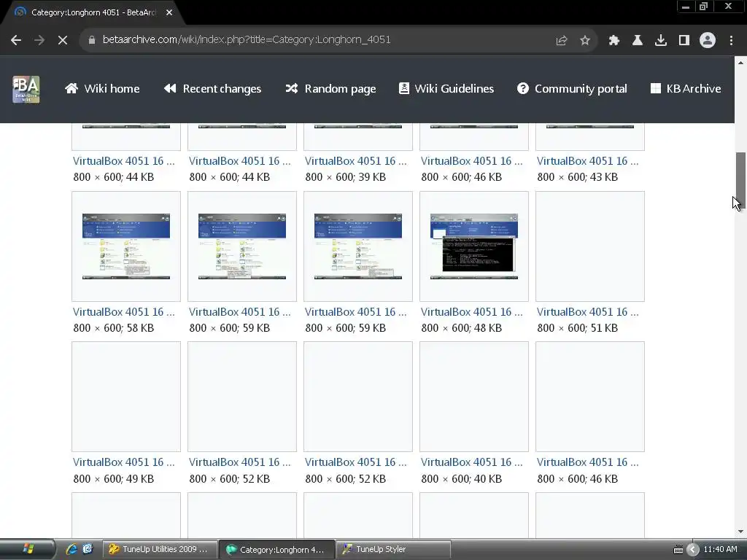Image resolution: width=747 pixels, height=560 pixels.
Task: Open the thumbnail showing a command prompt window
Action: click(474, 246)
